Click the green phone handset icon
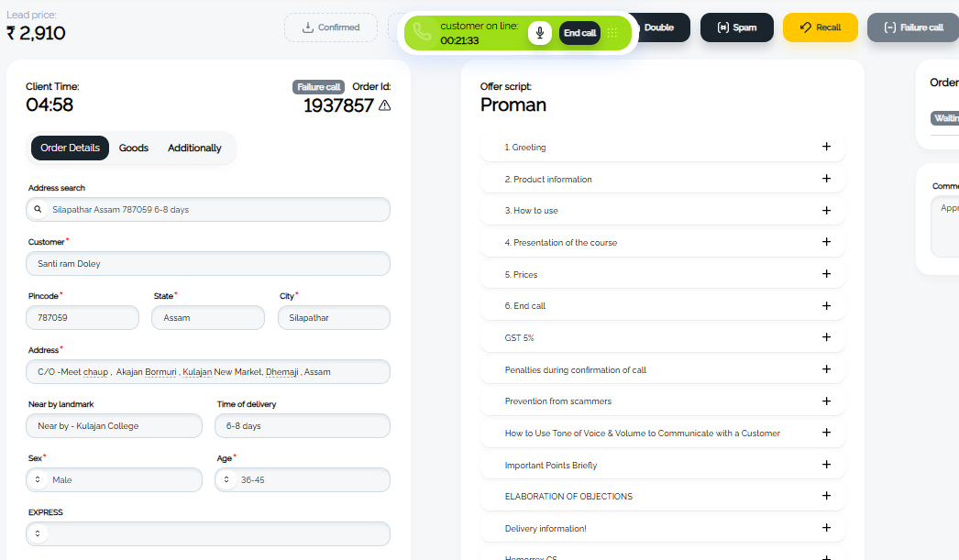 [x=422, y=31]
